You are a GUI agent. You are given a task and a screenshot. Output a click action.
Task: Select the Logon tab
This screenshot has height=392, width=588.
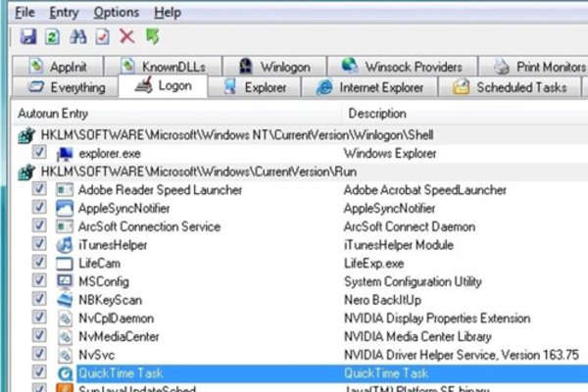[163, 86]
